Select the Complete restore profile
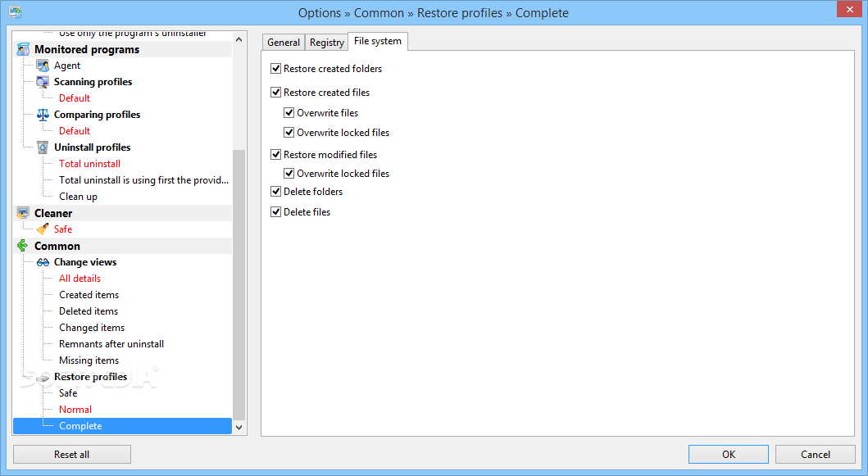868x476 pixels. (x=122, y=426)
